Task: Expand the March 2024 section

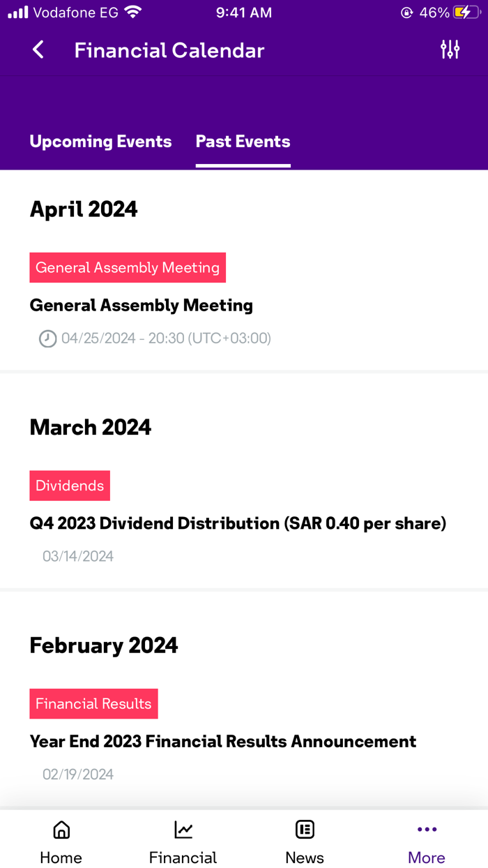Action: 90,427
